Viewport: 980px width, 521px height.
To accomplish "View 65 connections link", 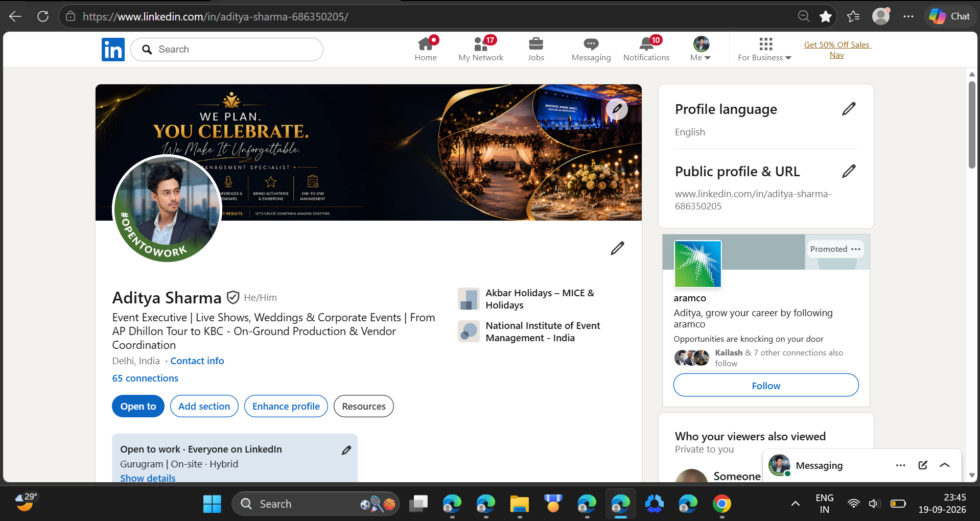I will click(x=145, y=378).
